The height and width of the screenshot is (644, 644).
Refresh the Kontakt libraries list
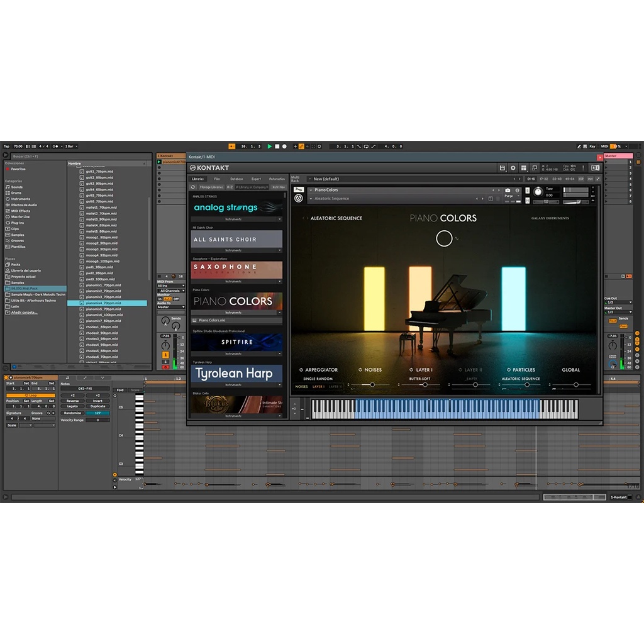[x=193, y=187]
